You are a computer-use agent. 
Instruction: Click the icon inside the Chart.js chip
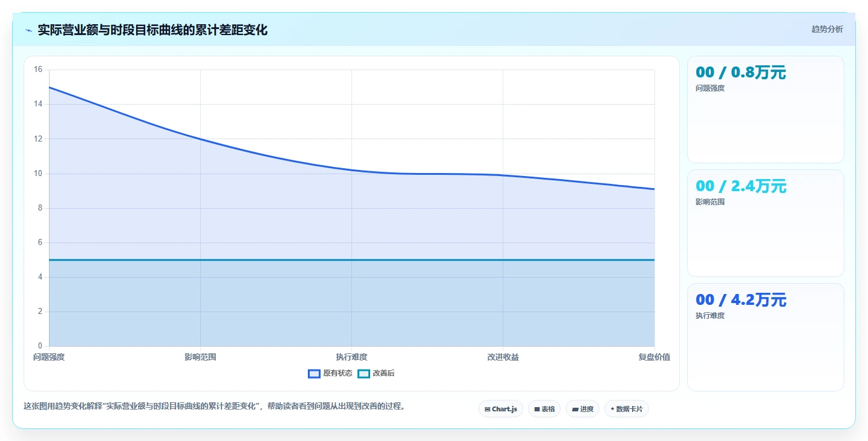pos(487,410)
